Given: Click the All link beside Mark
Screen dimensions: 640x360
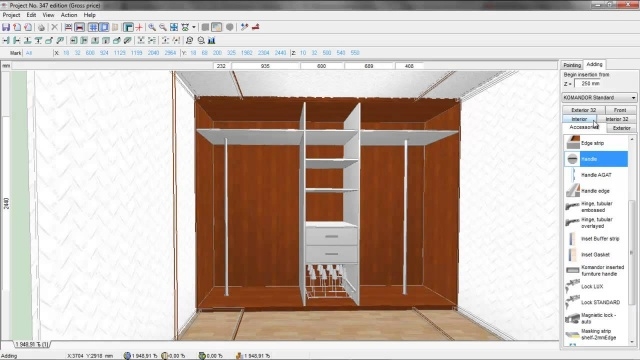Looking at the screenshot, I should [x=29, y=53].
